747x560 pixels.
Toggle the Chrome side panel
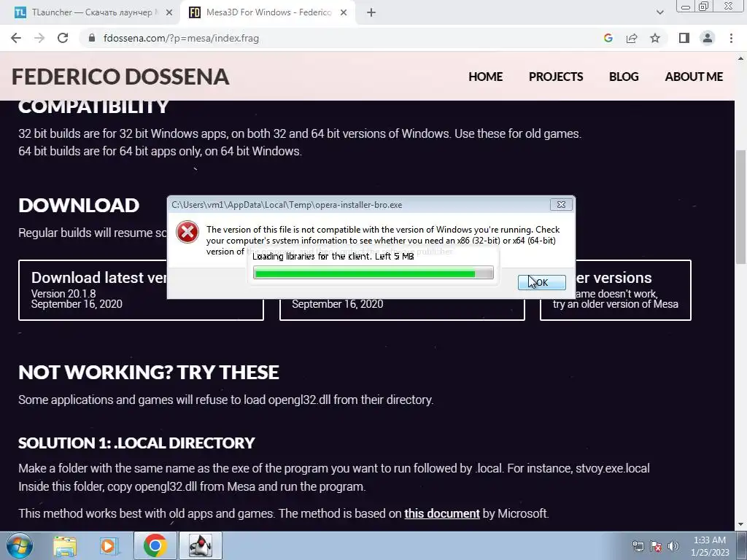684,38
